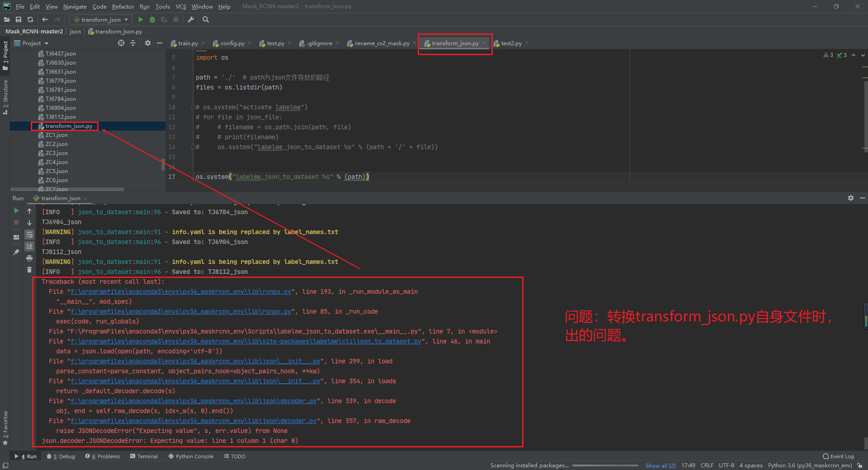Click the Locate file target icon in Project panel
This screenshot has width=868, height=470.
[121, 43]
